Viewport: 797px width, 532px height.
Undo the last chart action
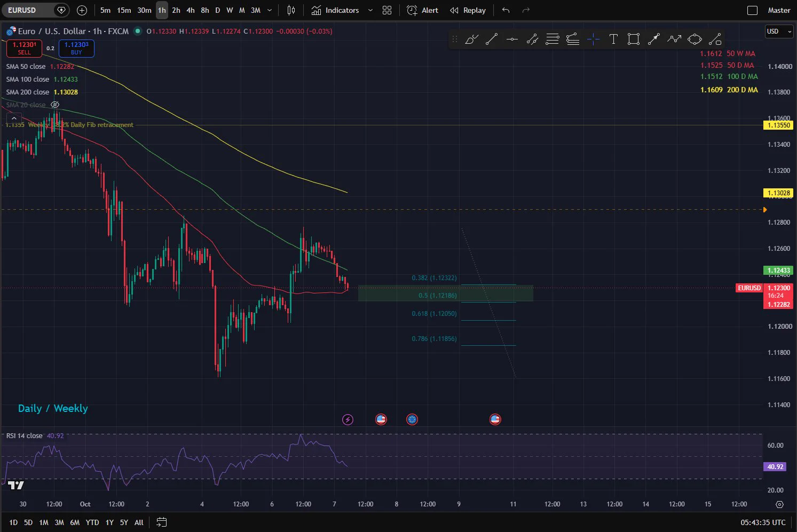click(506, 10)
